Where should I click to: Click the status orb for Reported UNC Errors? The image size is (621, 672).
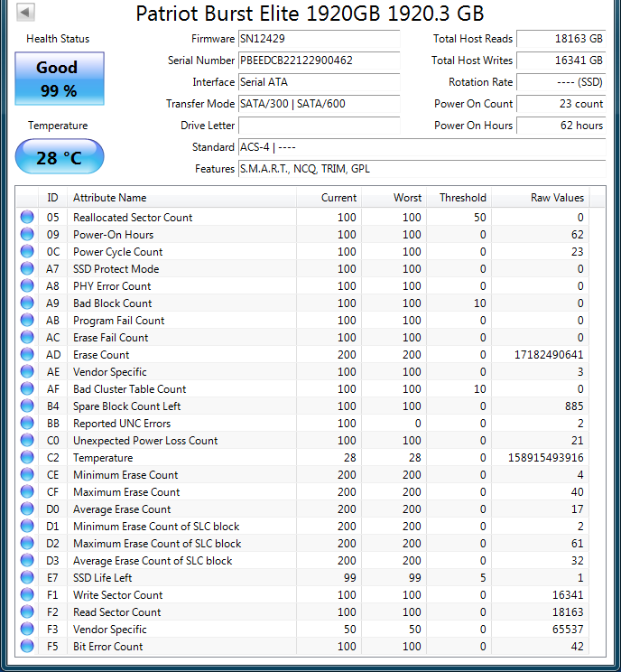tap(27, 423)
